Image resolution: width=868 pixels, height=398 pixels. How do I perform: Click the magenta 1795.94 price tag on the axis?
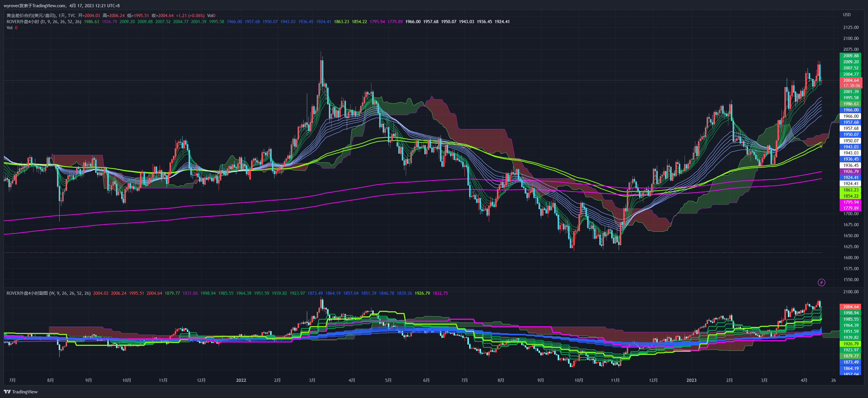tap(850, 202)
